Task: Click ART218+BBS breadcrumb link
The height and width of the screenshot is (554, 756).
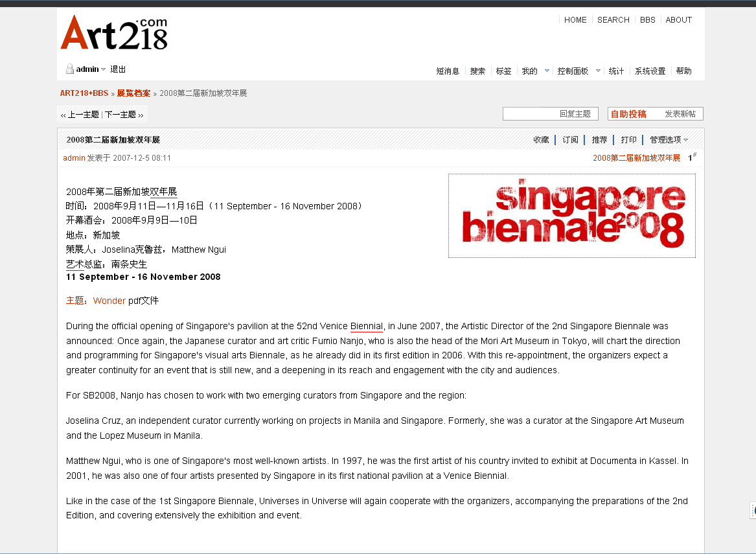Action: pos(84,93)
